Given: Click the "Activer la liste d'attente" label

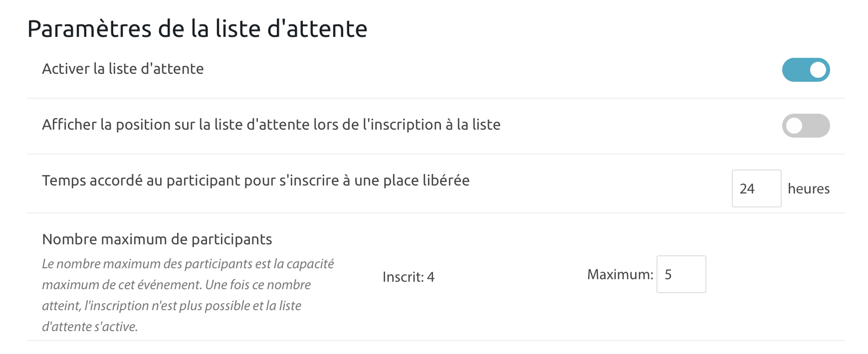Looking at the screenshot, I should [123, 69].
